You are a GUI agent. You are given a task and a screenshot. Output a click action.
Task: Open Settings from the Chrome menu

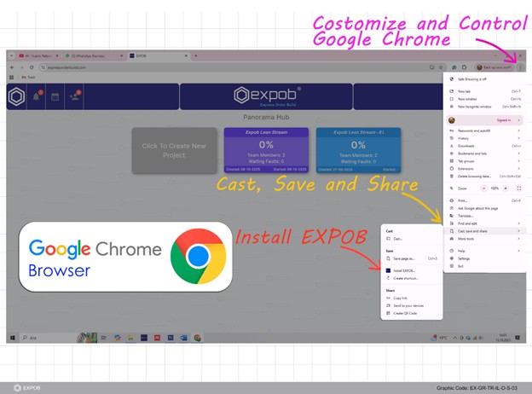point(466,258)
